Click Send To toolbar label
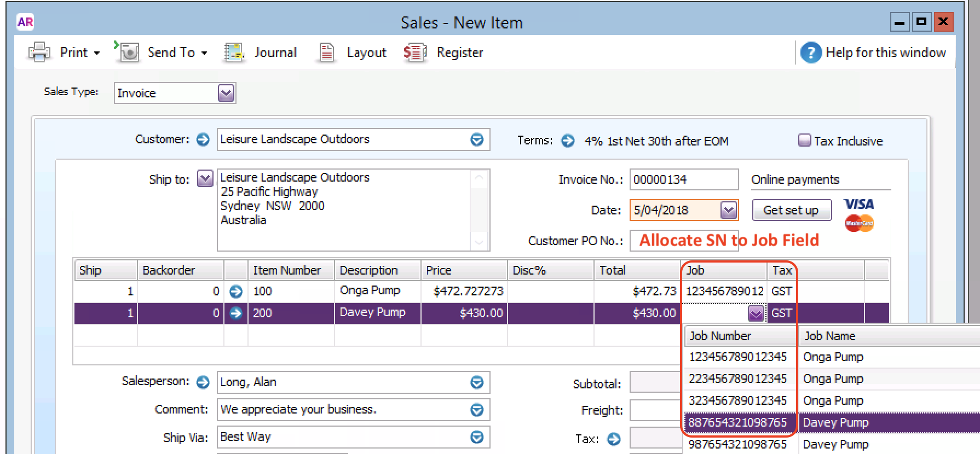Screen dimensions: 980x454 pos(171,53)
